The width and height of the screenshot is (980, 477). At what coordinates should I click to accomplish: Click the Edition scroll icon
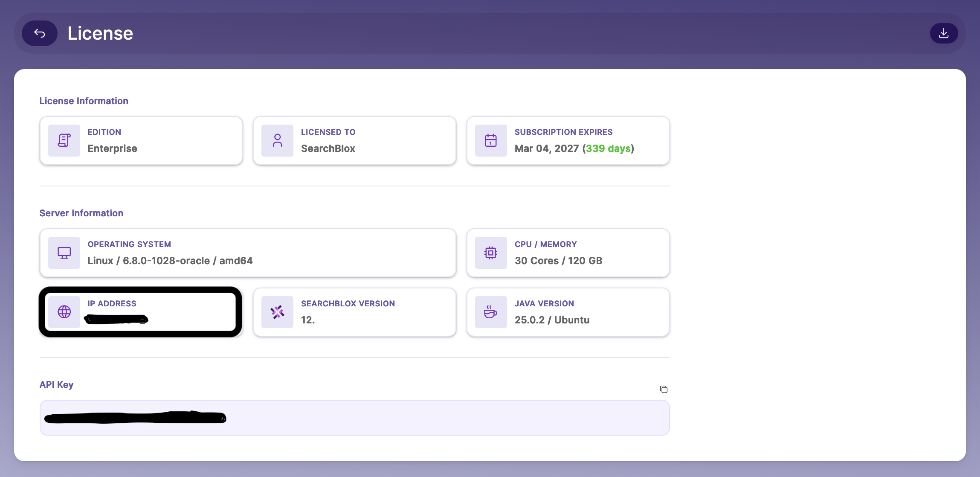[64, 140]
